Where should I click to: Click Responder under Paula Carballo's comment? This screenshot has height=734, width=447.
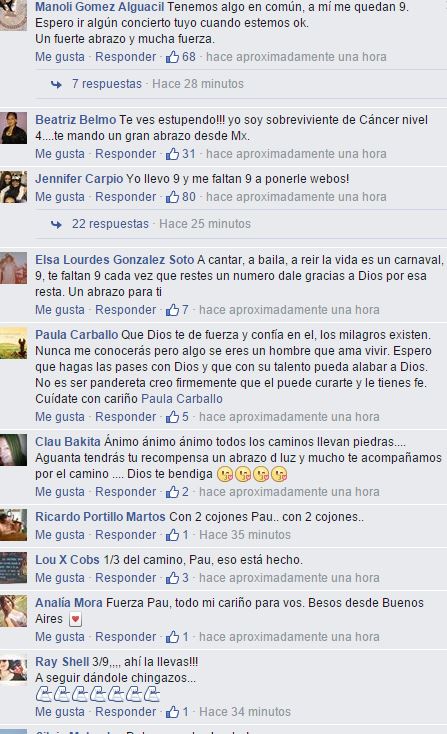125,417
